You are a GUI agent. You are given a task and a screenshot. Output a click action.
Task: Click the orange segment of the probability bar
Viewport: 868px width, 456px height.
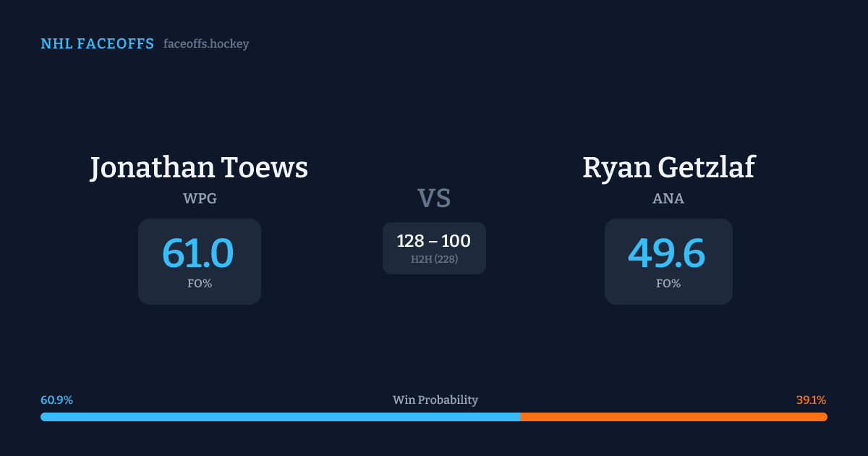(x=673, y=417)
